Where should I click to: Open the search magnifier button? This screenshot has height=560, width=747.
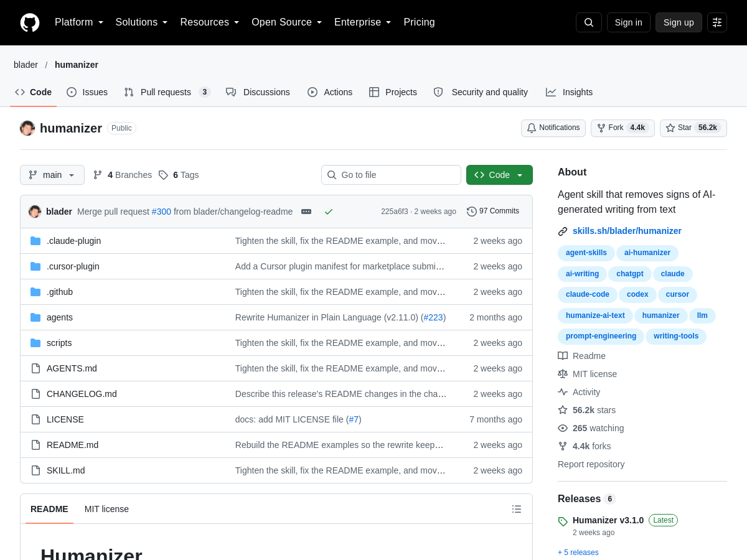589,22
